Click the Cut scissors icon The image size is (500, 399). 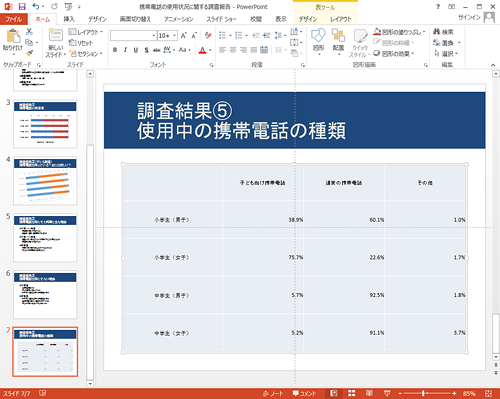29,32
